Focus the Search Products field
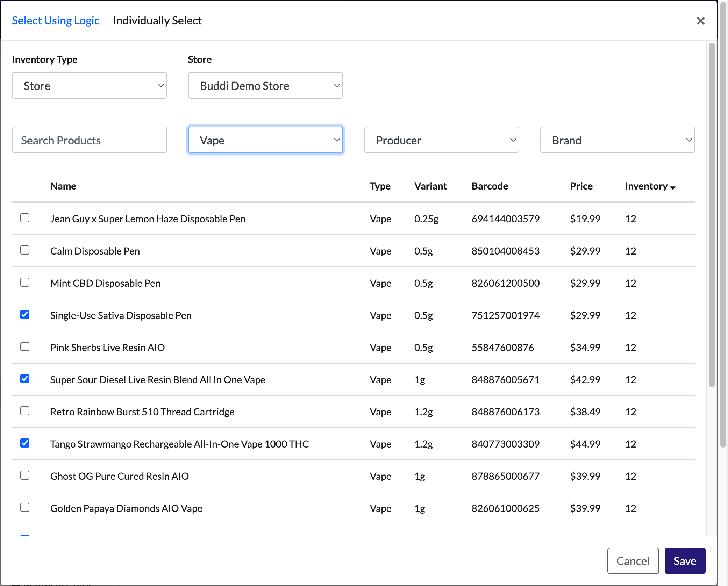Screen dimensions: 728x586 tap(90, 140)
